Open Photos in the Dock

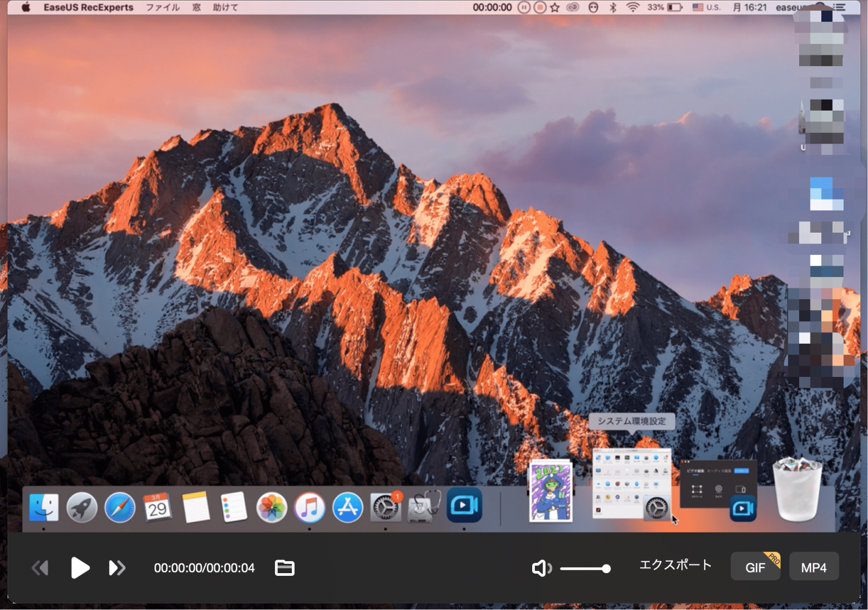271,508
